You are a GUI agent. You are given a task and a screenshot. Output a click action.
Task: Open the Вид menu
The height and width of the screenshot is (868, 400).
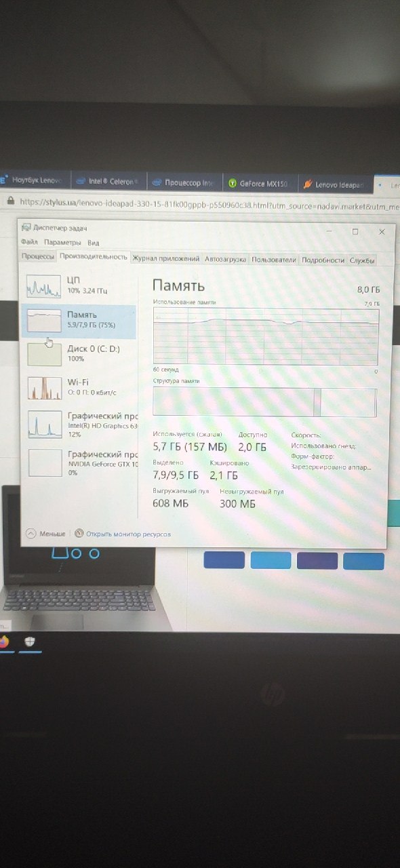point(93,243)
